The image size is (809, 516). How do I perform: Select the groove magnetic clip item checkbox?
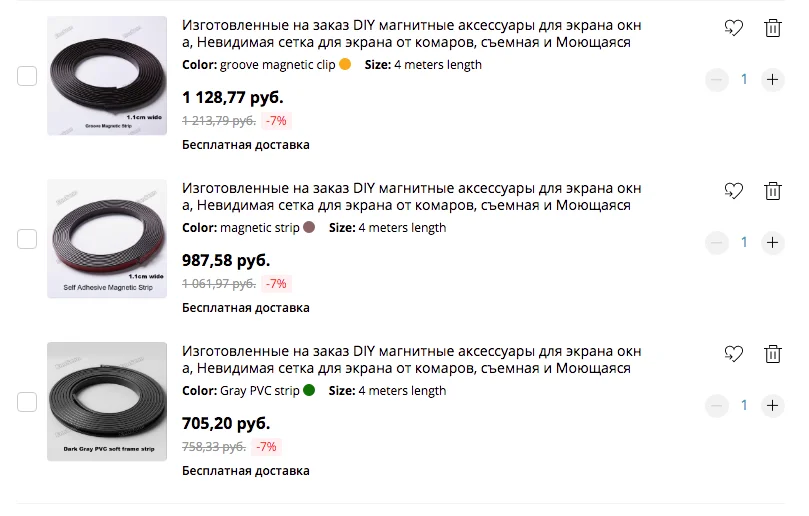[27, 76]
